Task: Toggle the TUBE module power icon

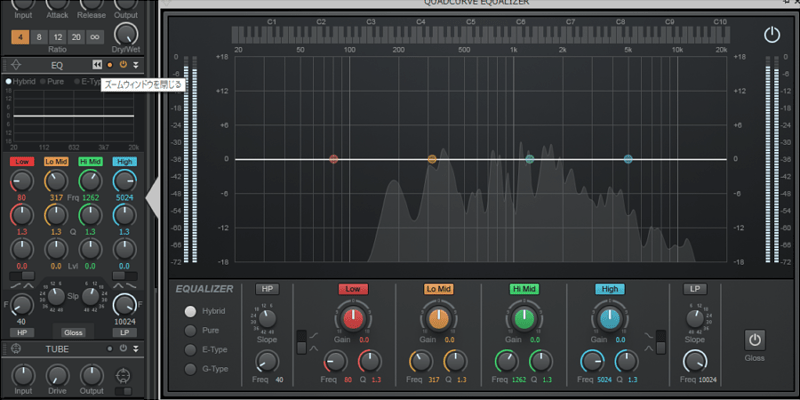Action: tap(123, 349)
